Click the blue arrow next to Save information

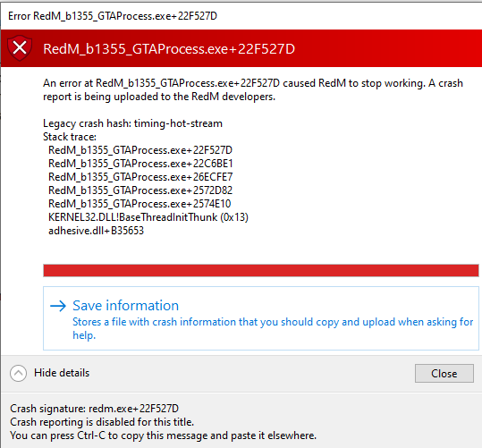[58, 306]
